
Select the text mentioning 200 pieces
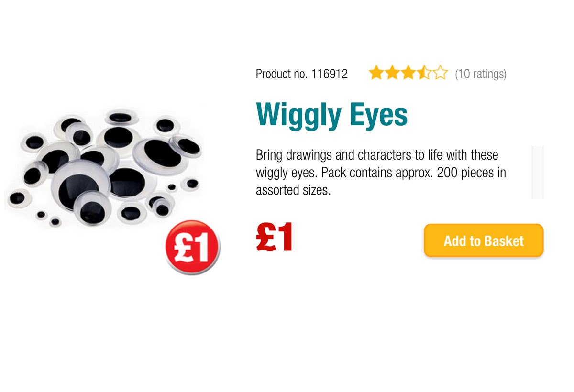click(469, 173)
